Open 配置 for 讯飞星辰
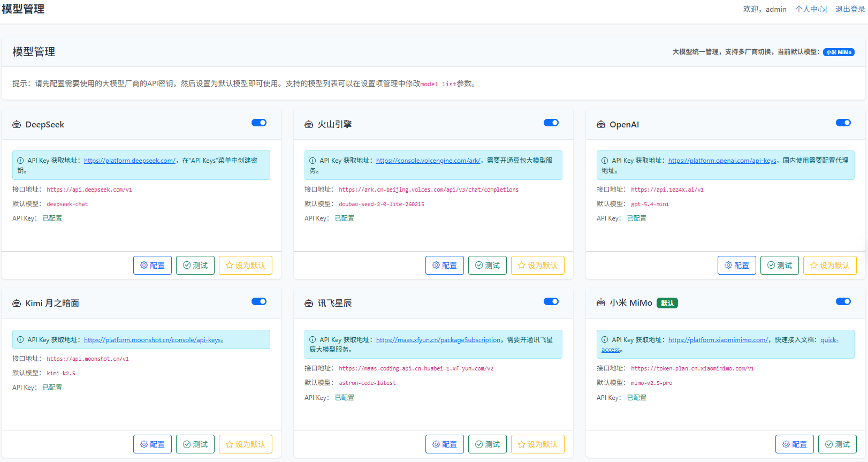 (445, 444)
